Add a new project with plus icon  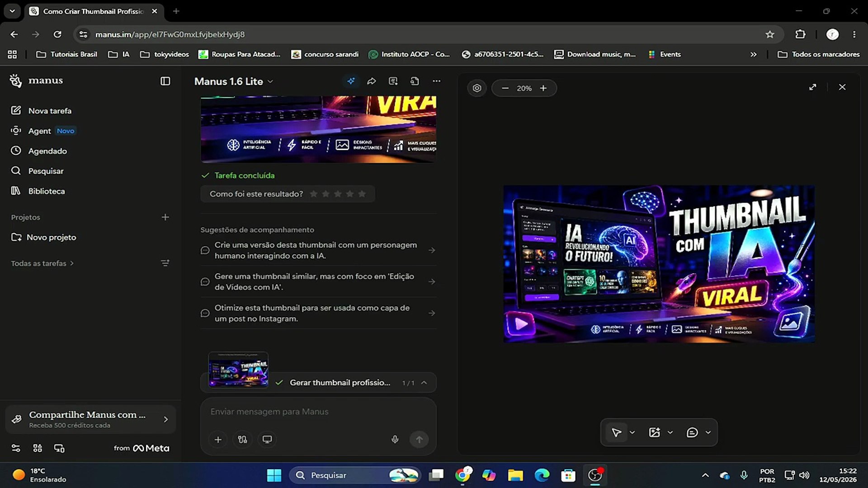tap(165, 217)
